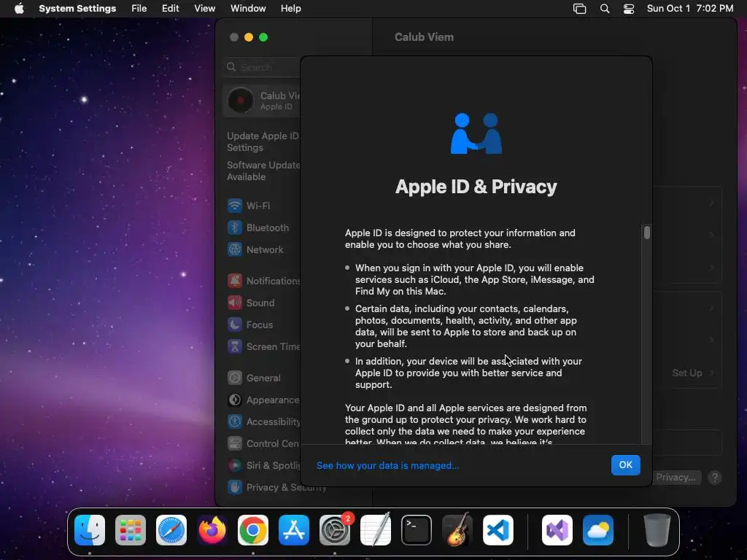
Task: Open Software Update Available item
Action: 263,171
